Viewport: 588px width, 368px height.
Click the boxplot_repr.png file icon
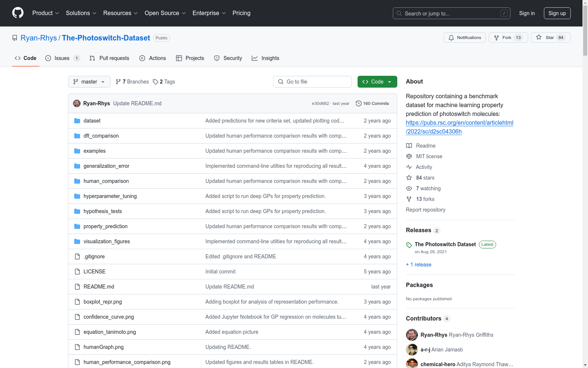tap(77, 302)
